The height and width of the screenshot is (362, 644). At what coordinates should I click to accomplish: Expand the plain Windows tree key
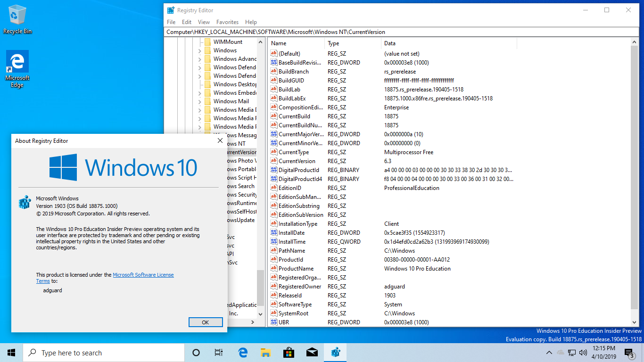tap(199, 50)
